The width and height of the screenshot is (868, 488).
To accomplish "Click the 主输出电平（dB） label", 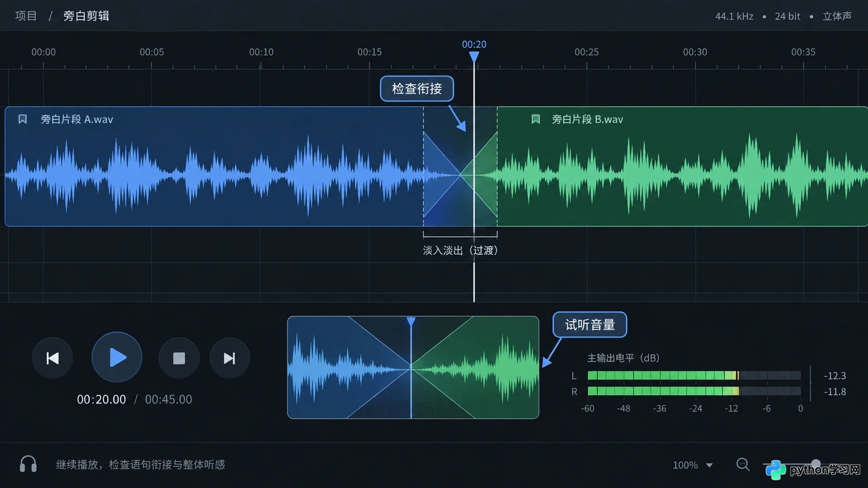I will [x=624, y=358].
